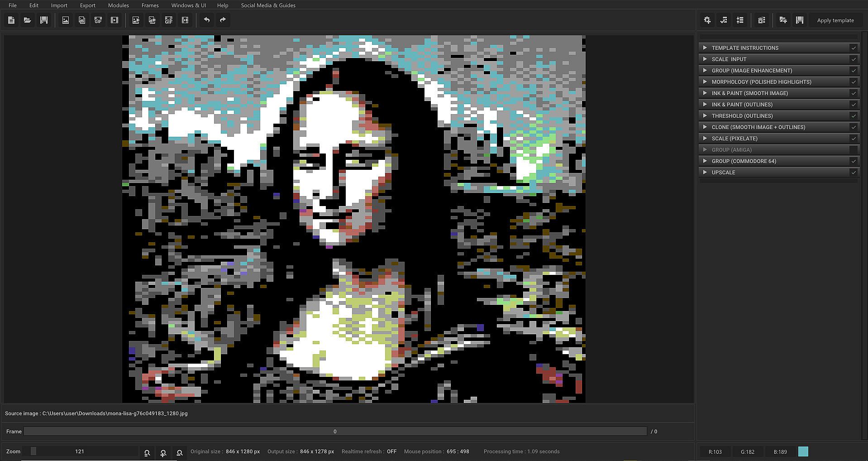Expand MORPHOLOGY (POLISHED HIGHLIGHTS) section
868x461 pixels.
pos(705,82)
